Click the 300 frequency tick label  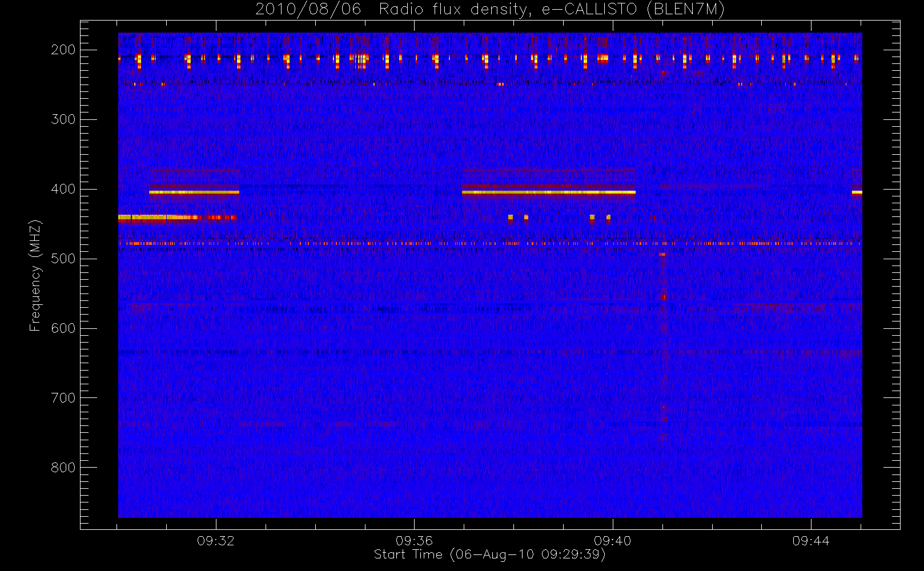coord(63,119)
